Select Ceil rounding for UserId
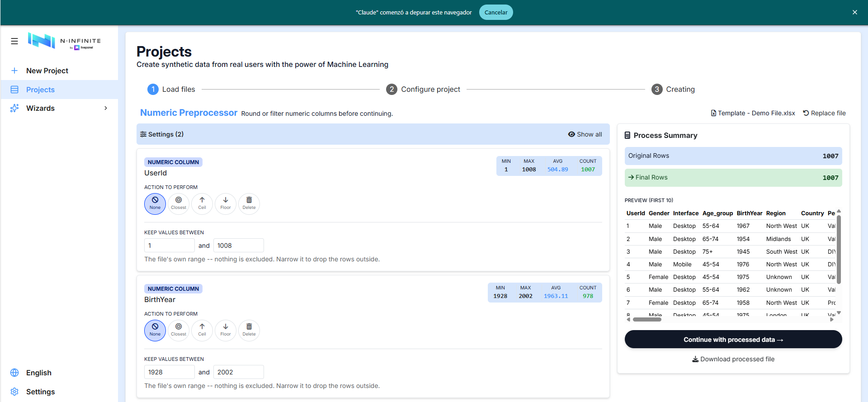 coord(202,204)
